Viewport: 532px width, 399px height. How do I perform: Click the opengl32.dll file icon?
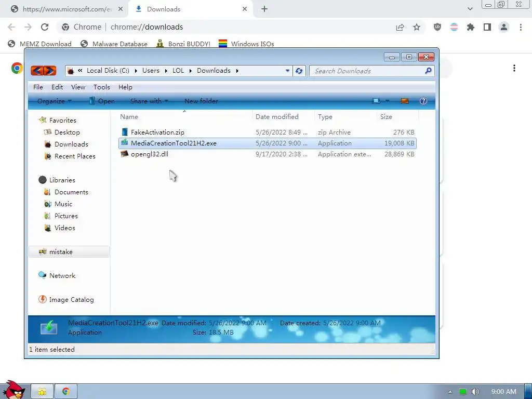125,154
